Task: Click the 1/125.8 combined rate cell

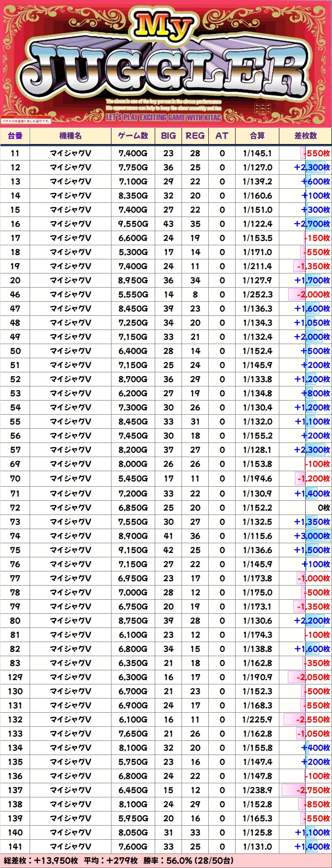Action: point(257,832)
